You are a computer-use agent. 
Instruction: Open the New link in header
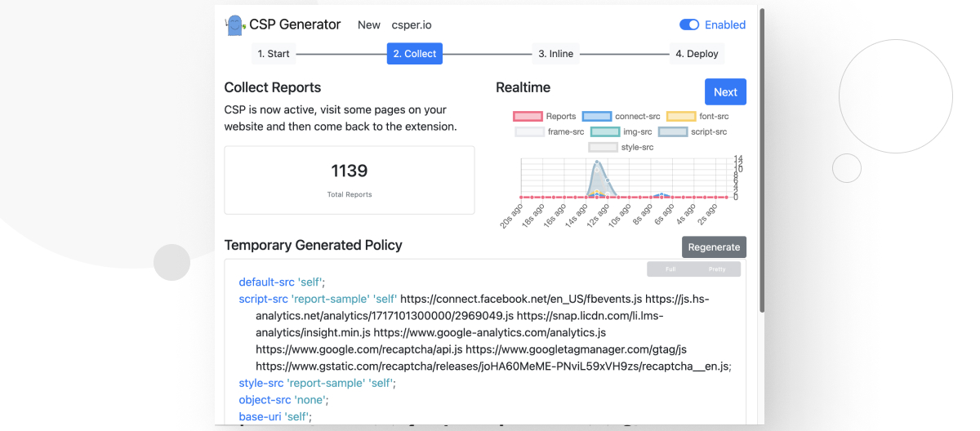point(369,24)
